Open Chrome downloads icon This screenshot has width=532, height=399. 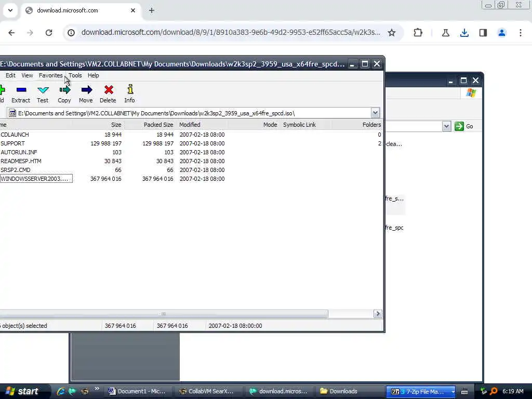pos(464,33)
